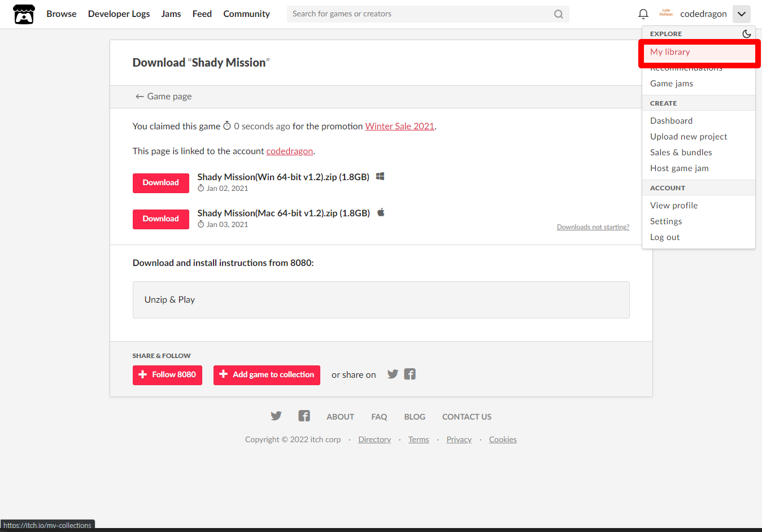Click the Follow 8080 button

[167, 375]
